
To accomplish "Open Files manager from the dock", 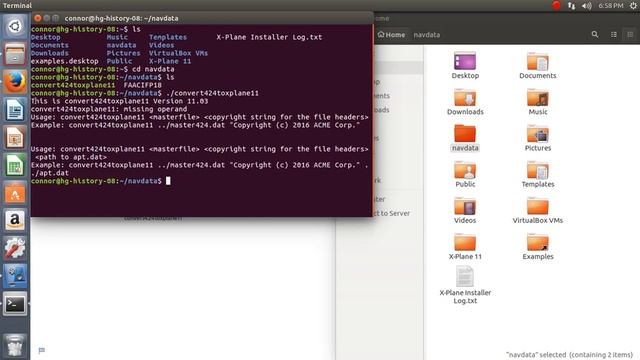I will pos(15,54).
